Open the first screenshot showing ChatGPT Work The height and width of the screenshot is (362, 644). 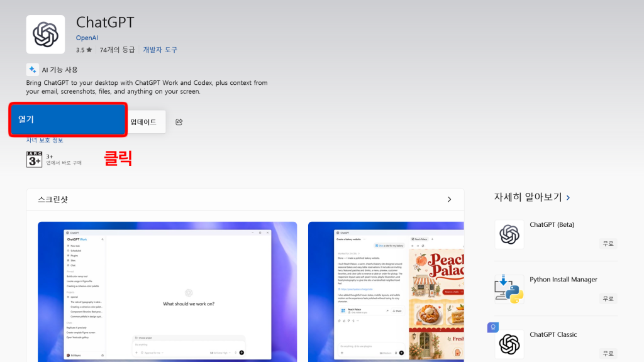point(167,292)
